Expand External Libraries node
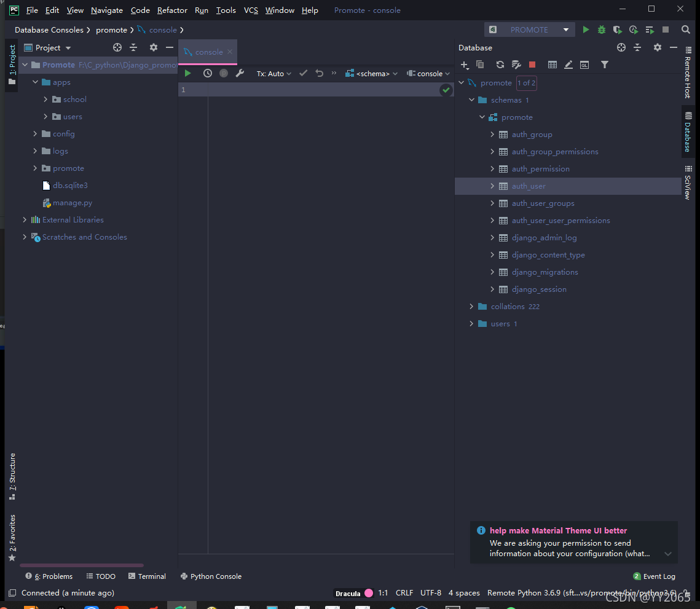 coord(25,219)
